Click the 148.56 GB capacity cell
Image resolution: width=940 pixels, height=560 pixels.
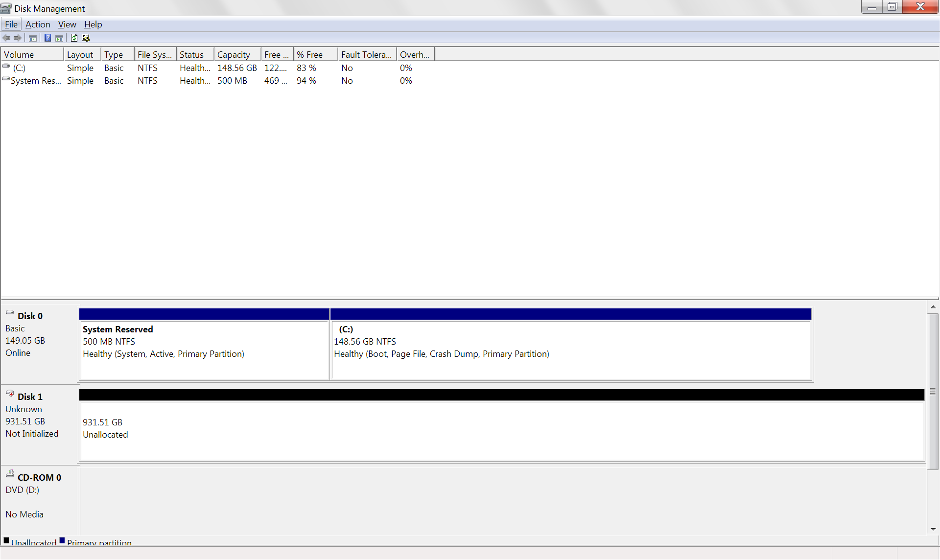[x=237, y=68]
